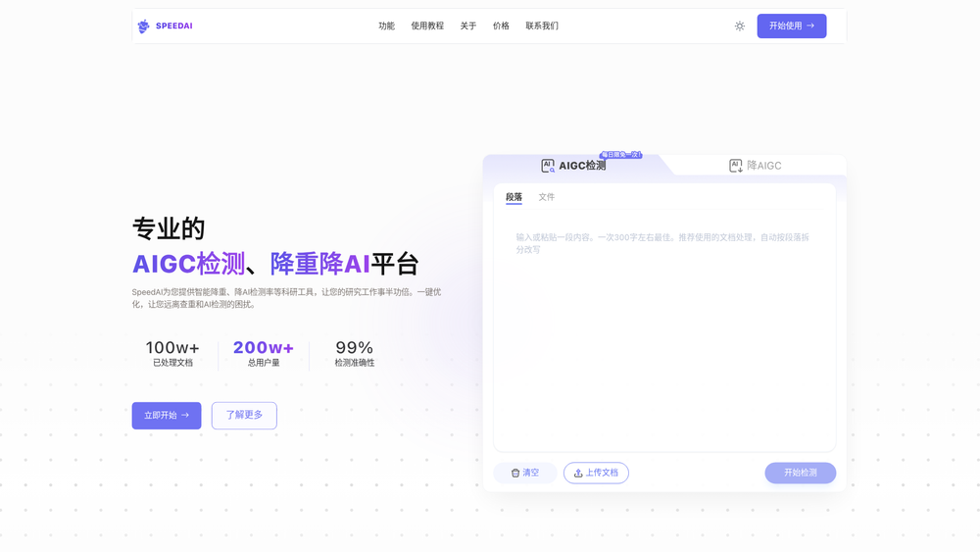The width and height of the screenshot is (980, 552).
Task: Click the 检测准确性 label
Action: click(x=355, y=363)
